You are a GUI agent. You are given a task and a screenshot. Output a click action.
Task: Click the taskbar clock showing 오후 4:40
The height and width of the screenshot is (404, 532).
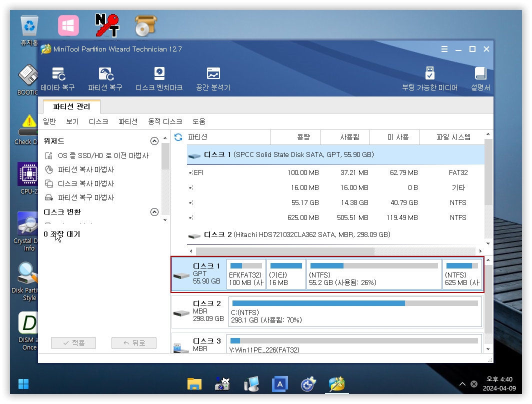point(499,383)
